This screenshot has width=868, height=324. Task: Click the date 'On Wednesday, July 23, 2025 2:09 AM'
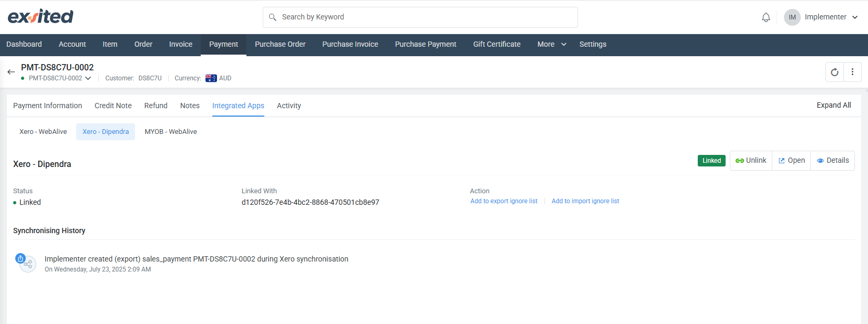98,269
